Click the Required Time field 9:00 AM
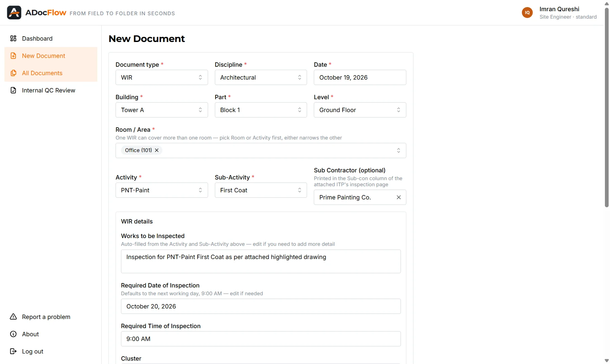610x364 pixels. (261, 339)
